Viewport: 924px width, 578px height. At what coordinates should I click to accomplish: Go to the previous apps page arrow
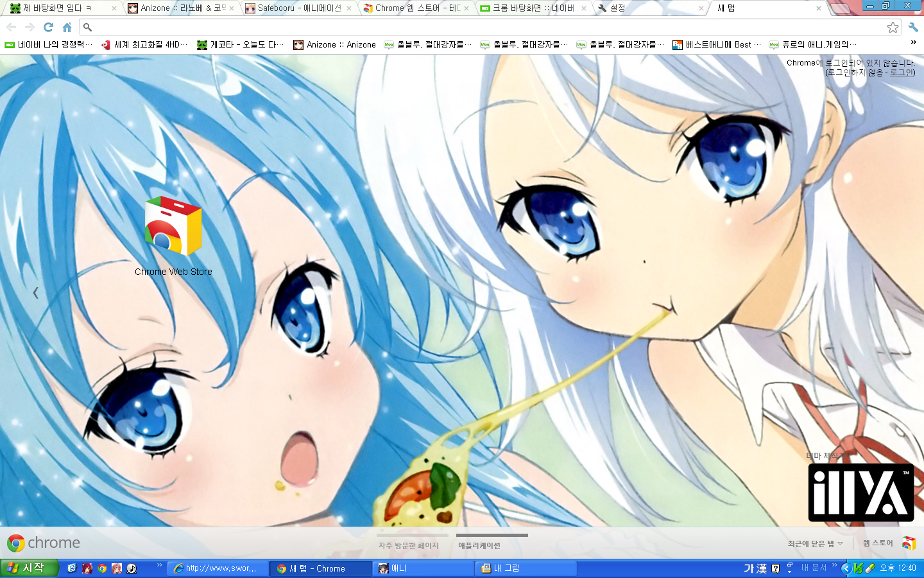pos(35,293)
